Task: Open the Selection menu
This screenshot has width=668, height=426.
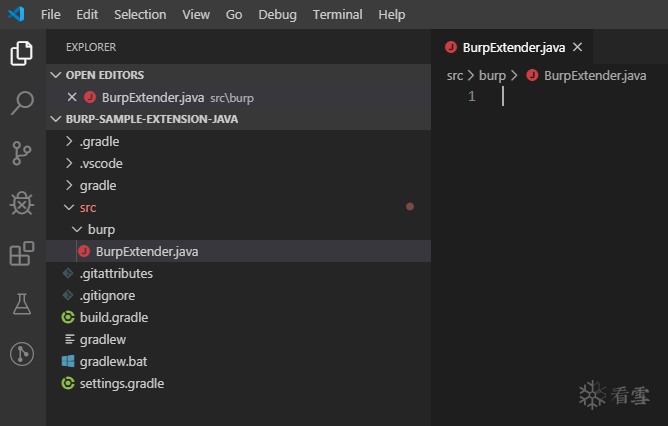Action: [x=140, y=15]
